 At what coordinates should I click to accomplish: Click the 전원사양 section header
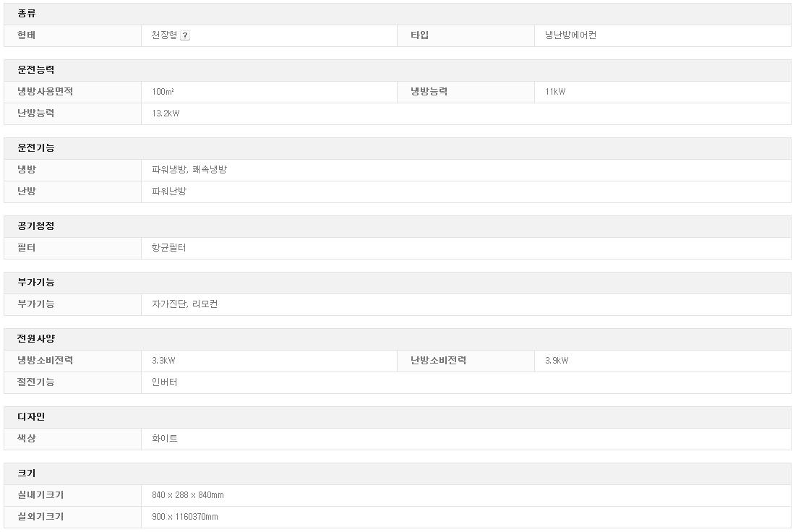click(36, 339)
